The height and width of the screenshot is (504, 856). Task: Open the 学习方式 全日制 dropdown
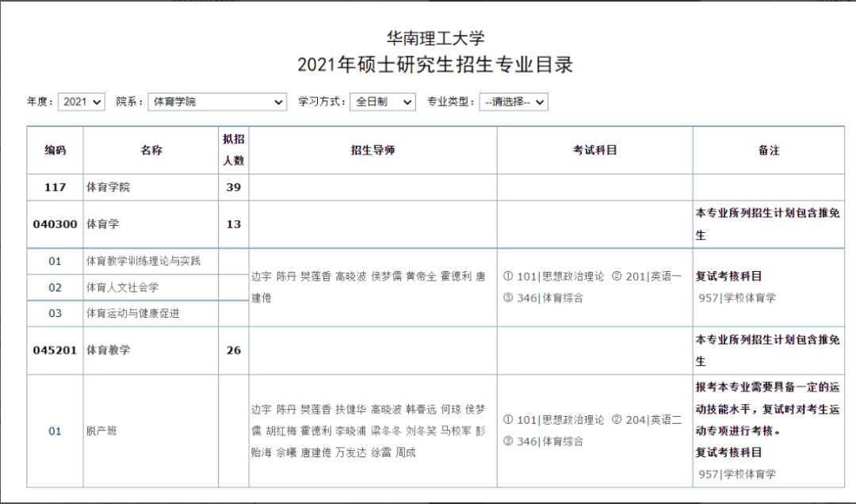[382, 101]
